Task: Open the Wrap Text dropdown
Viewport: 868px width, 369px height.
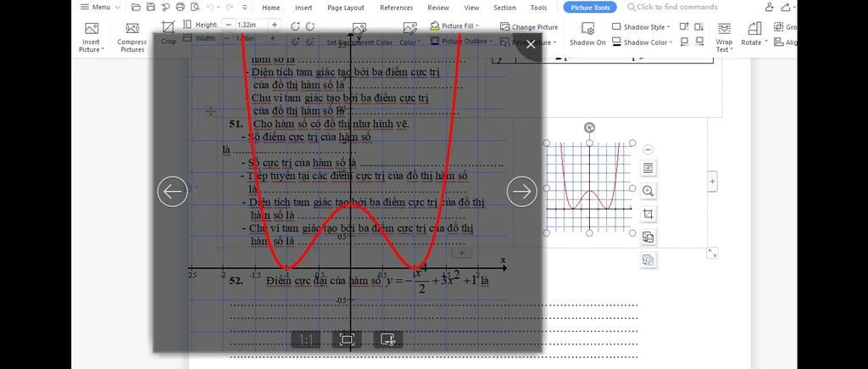Action: 724,37
